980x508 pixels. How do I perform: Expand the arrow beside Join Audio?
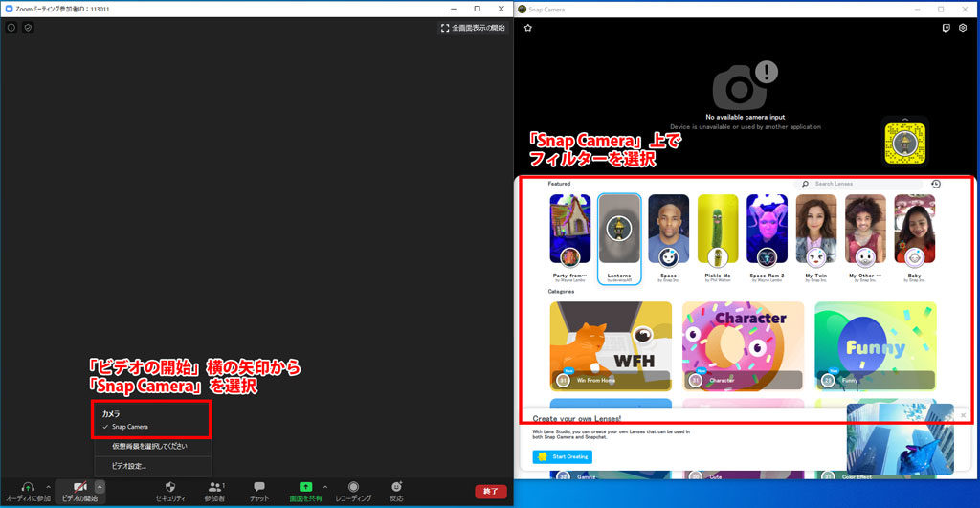[x=48, y=486]
